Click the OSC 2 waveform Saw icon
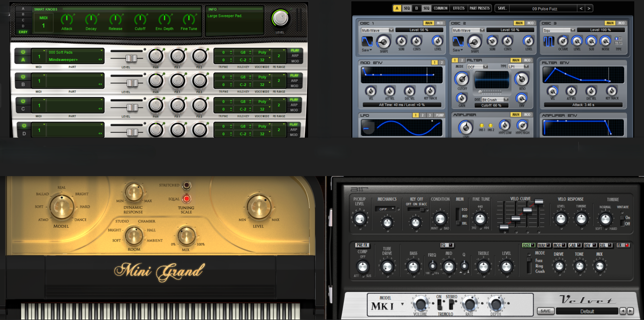644x320 pixels. (x=458, y=41)
